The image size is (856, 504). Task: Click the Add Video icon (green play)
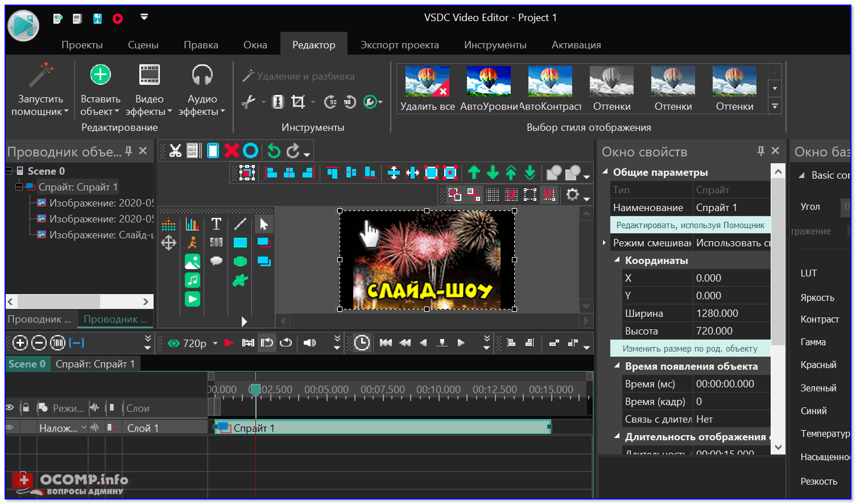click(192, 299)
